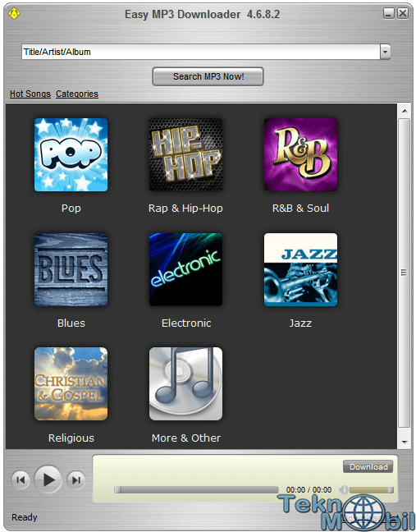This screenshot has height=532, width=416.
Task: Open the Pop category icon
Action: pos(71,154)
